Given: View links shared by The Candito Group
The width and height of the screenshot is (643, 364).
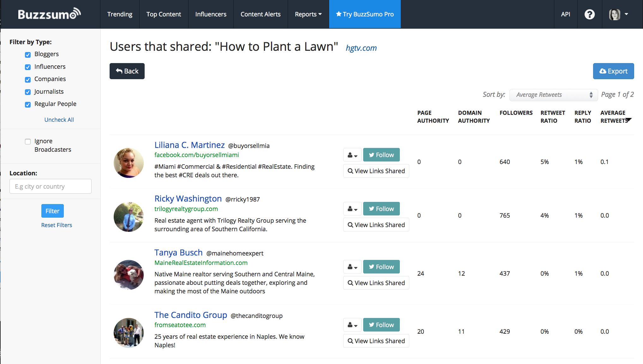Looking at the screenshot, I should (376, 341).
